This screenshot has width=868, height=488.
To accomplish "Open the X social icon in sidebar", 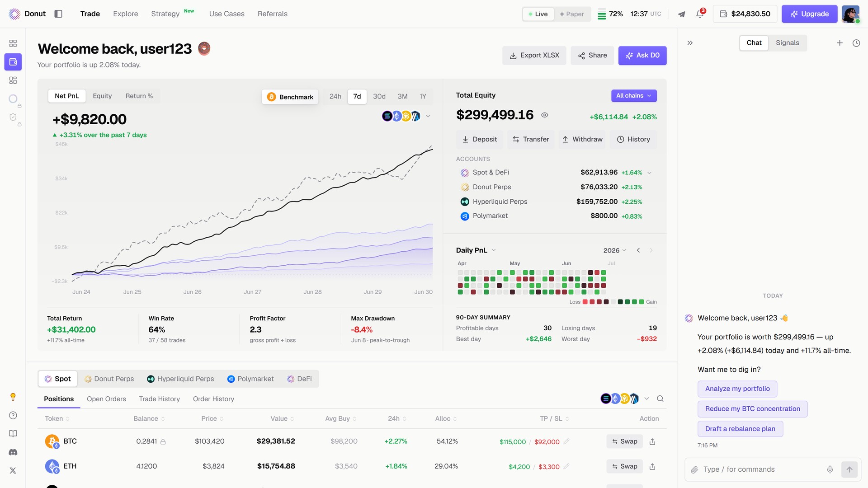I will [x=13, y=470].
